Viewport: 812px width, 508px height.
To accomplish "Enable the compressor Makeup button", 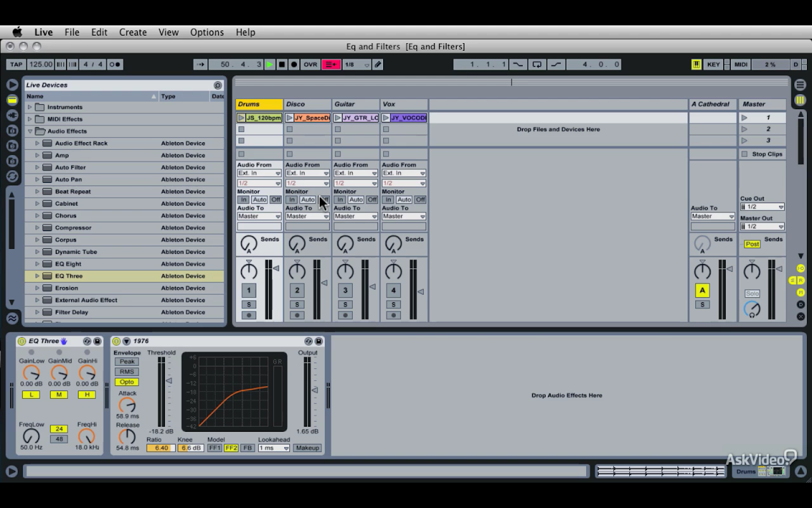I will click(307, 448).
